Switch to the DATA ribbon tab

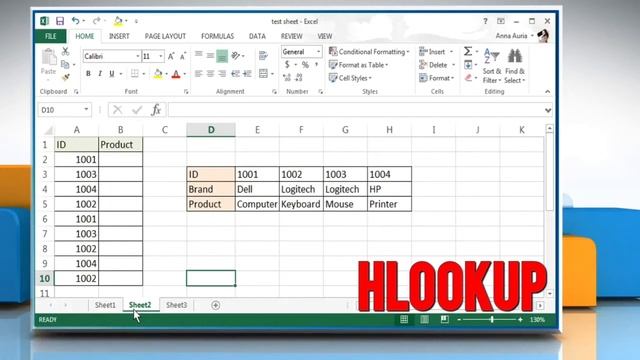257,36
